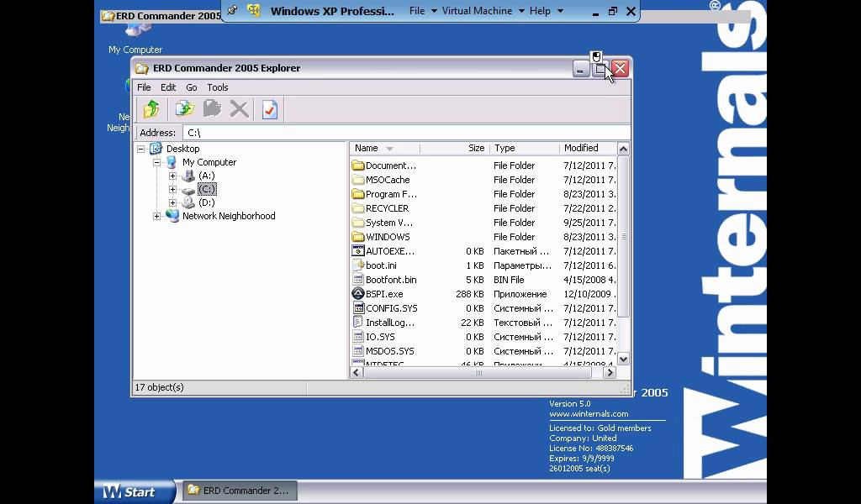Click CD drive (D:) icon
Image resolution: width=861 pixels, height=504 pixels.
point(188,202)
